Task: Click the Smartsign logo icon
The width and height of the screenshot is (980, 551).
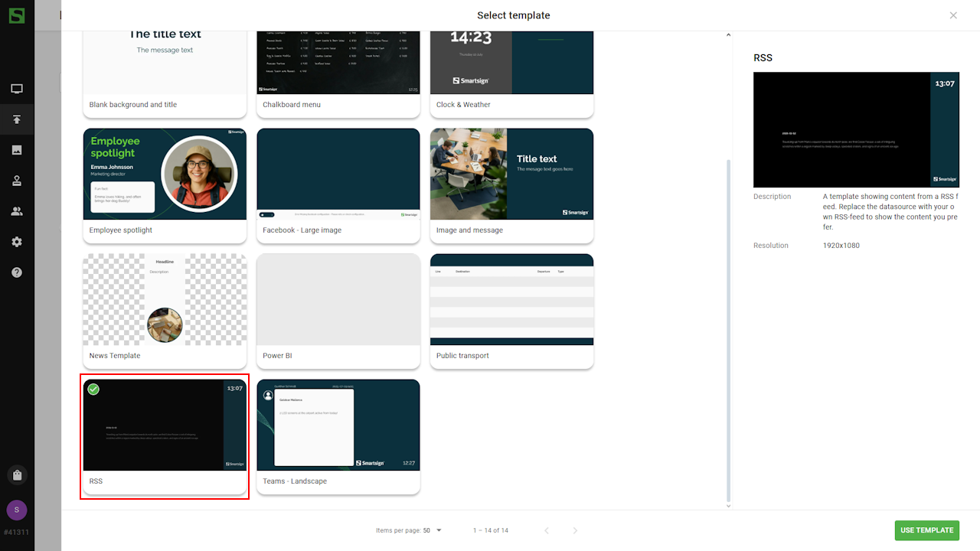Action: 17,15
